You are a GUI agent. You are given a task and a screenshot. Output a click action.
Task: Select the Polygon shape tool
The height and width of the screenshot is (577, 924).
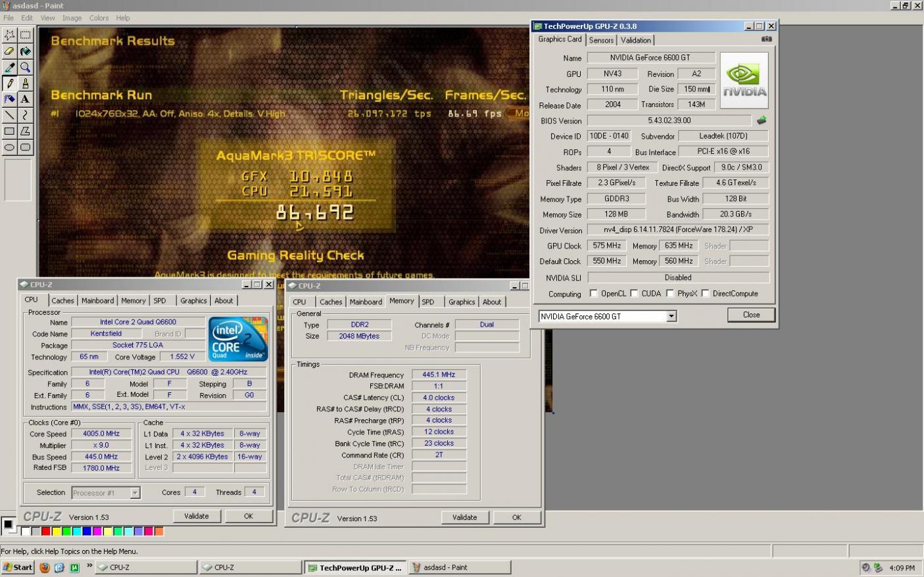(25, 131)
